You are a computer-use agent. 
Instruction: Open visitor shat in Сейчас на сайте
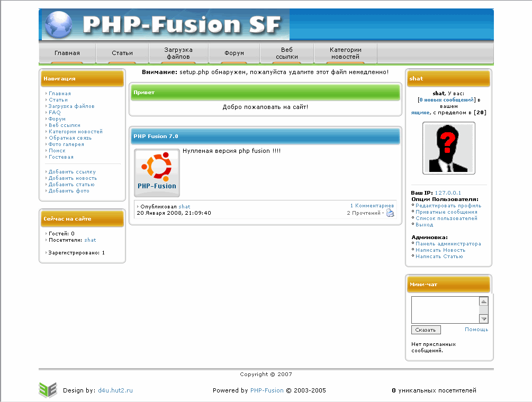click(90, 240)
